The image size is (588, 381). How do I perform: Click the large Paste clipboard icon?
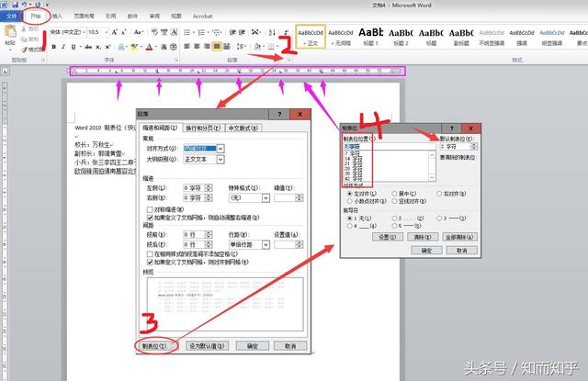[10, 33]
